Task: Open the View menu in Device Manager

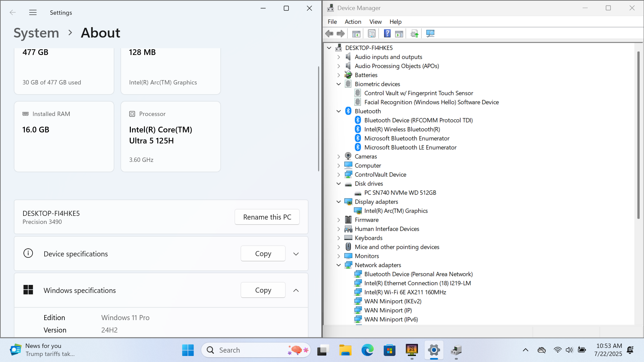Action: (375, 22)
